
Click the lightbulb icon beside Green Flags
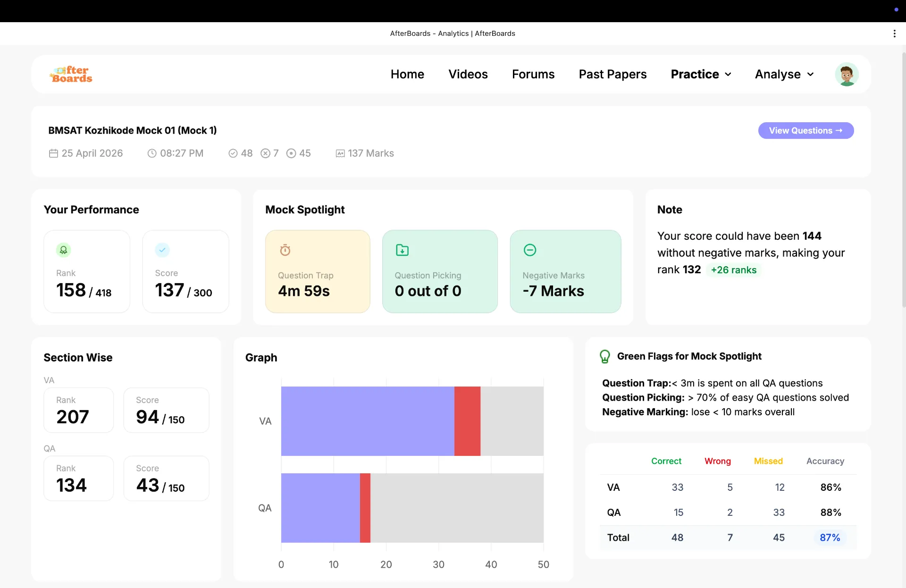pyautogui.click(x=604, y=356)
